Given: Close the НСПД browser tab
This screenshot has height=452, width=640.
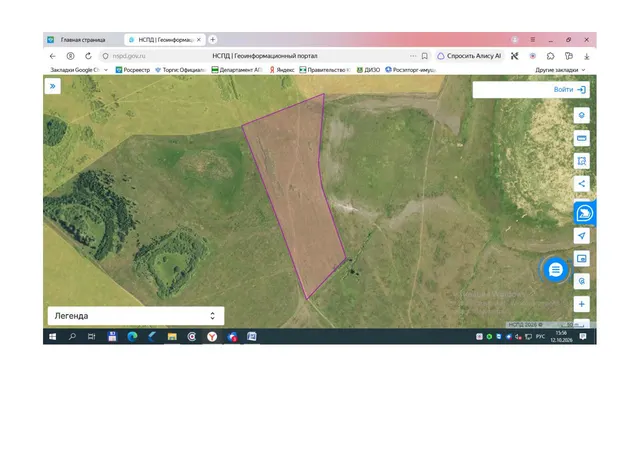Looking at the screenshot, I should (x=199, y=40).
